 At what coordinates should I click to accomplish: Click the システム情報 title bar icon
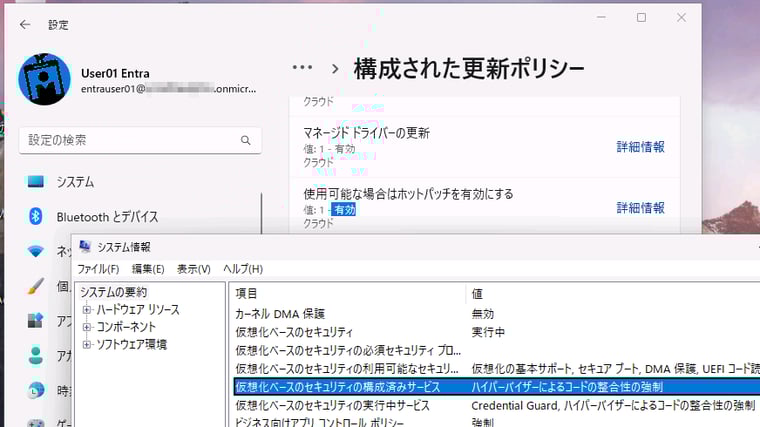pyautogui.click(x=85, y=247)
